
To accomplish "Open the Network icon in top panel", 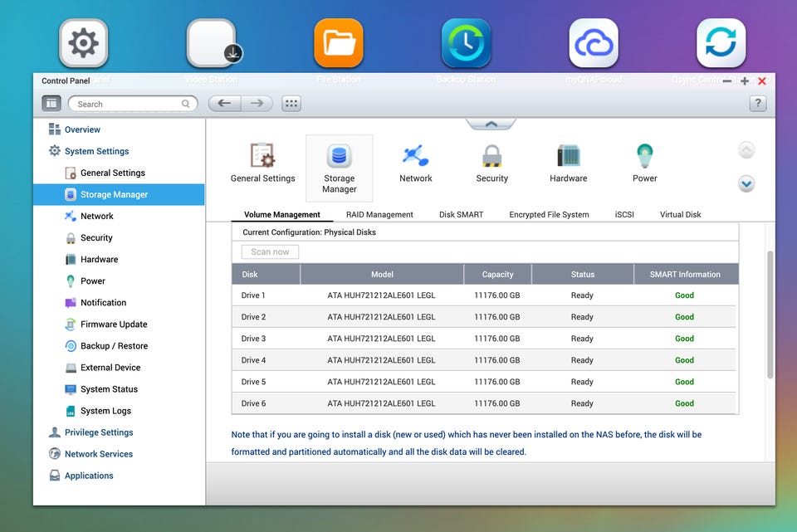I will tap(415, 156).
